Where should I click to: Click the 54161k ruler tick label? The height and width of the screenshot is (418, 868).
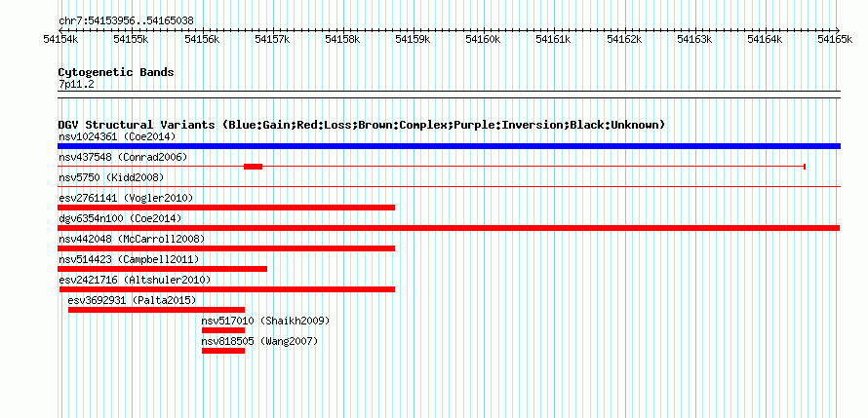tap(554, 39)
